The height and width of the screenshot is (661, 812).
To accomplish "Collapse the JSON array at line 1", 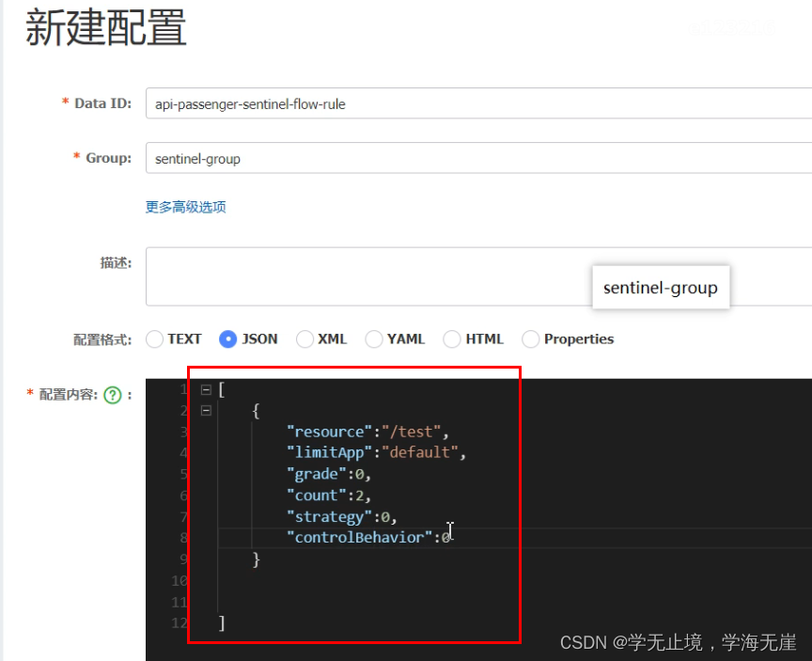I will point(205,388).
